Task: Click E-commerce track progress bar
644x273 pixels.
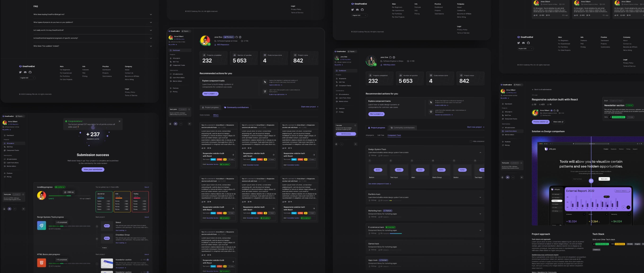Action: tap(395, 233)
